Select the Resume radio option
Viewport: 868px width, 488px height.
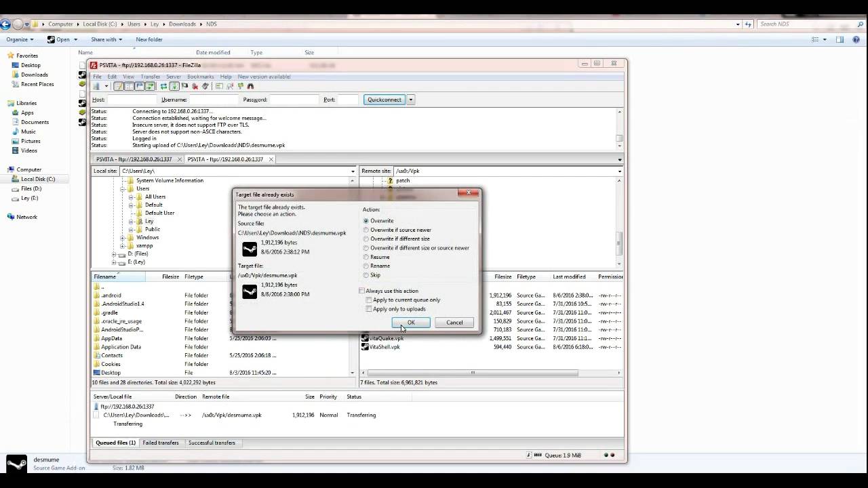[366, 257]
